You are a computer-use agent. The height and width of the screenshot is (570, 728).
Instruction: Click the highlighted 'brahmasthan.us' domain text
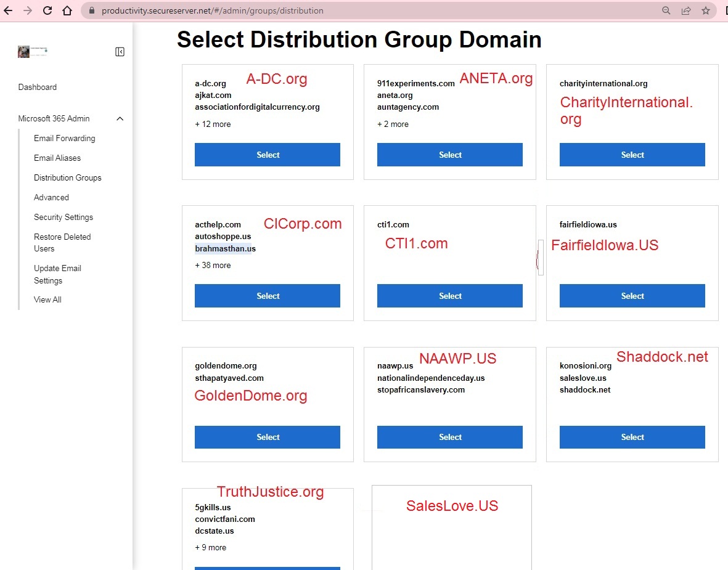point(225,249)
